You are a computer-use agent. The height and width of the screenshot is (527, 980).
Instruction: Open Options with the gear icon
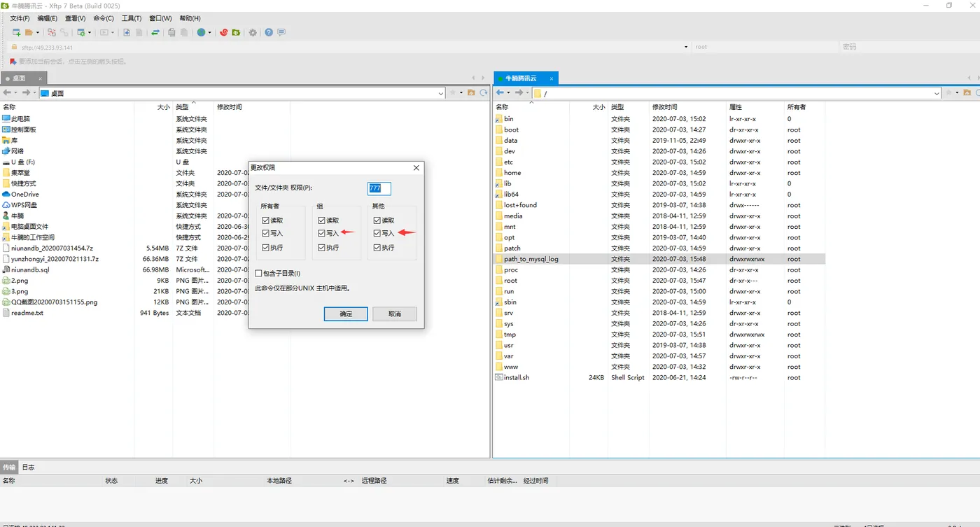253,32
